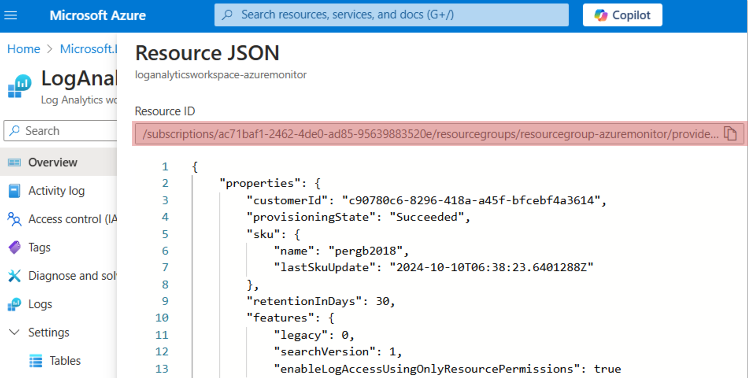Click the Log Analytics workspace icon

coord(19,86)
